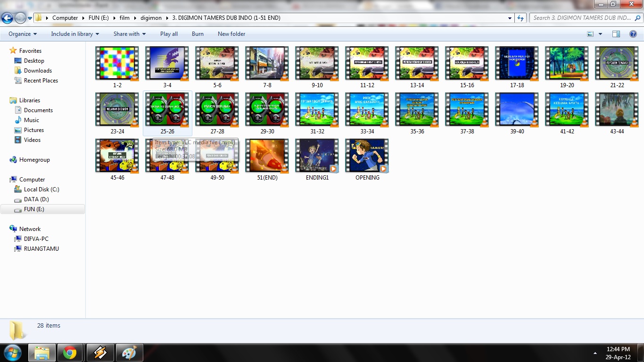Click digimon in the address breadcrumb
The height and width of the screenshot is (362, 644).
[x=151, y=18]
